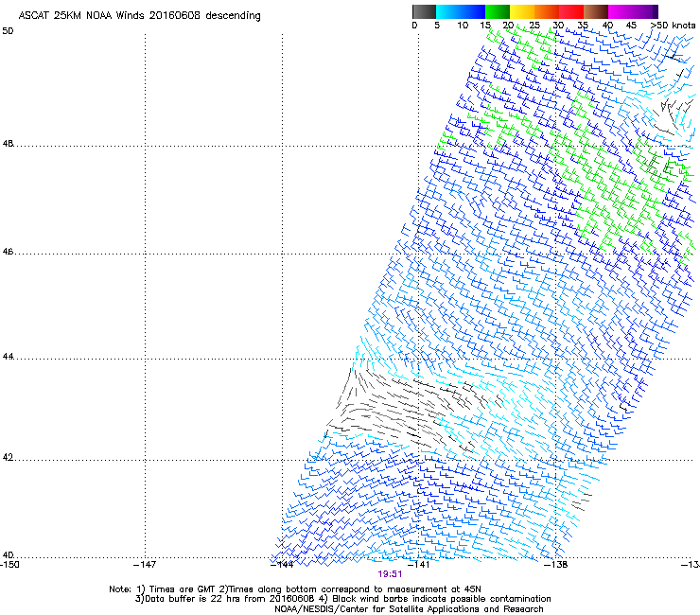Click the latitude label 48
700x615 pixels.
[8, 144]
